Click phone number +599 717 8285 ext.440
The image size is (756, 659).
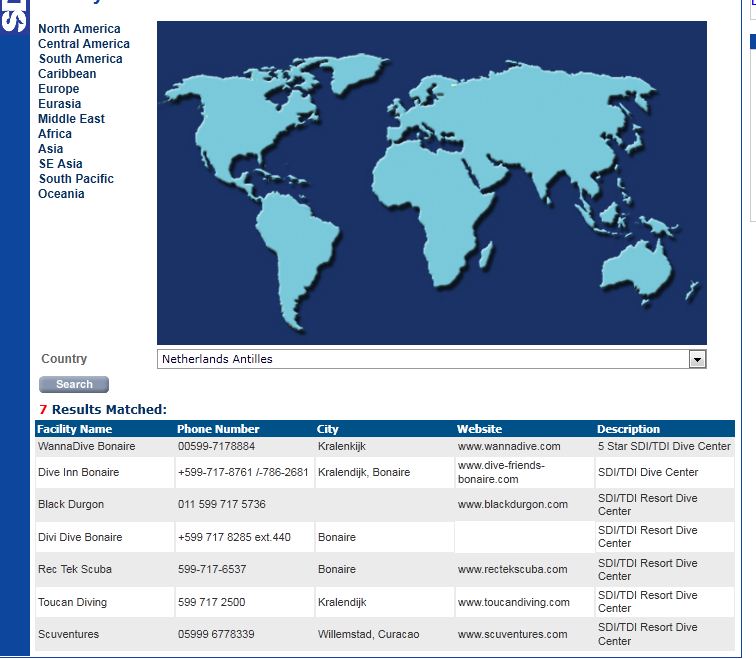pyautogui.click(x=234, y=537)
